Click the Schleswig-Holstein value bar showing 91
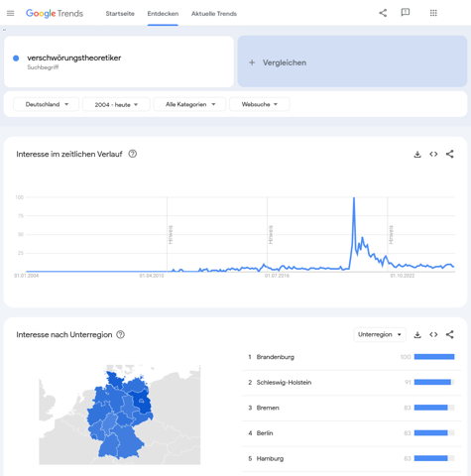This screenshot has height=476, width=471. point(434,382)
